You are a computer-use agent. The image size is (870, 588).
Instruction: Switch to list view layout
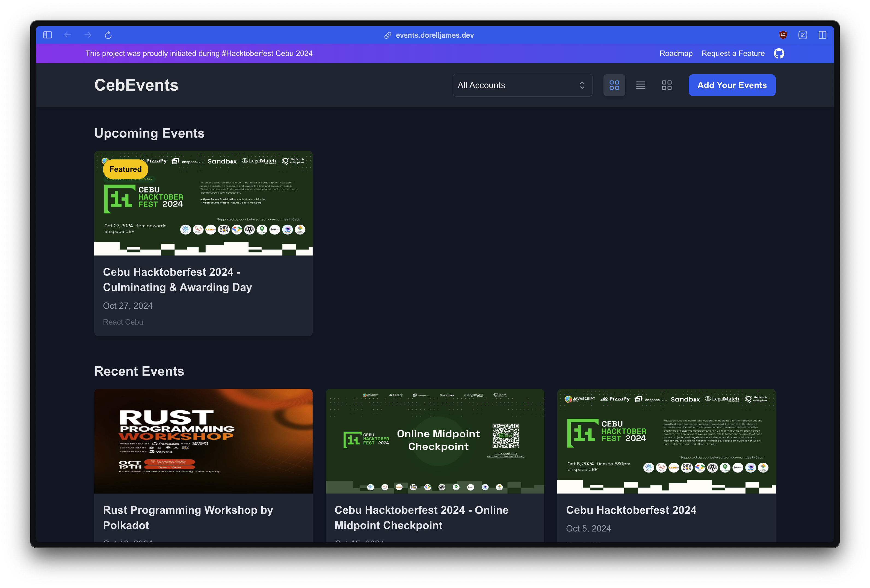click(641, 85)
